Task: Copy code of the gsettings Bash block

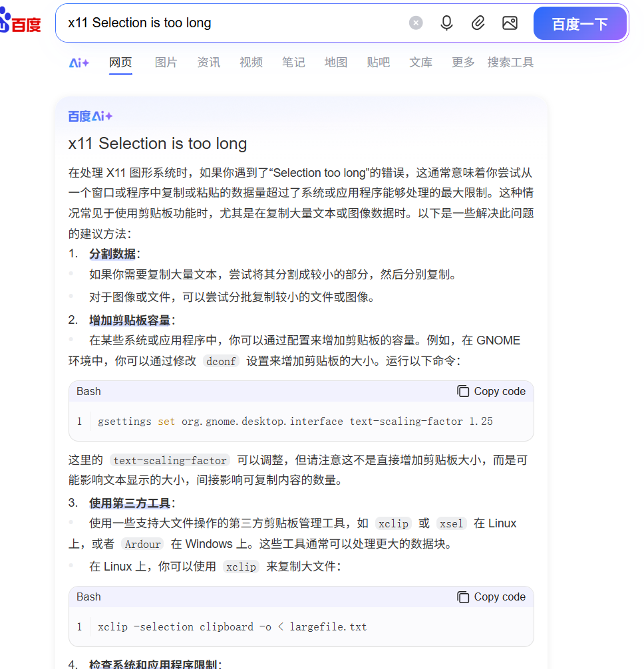Action: [491, 391]
